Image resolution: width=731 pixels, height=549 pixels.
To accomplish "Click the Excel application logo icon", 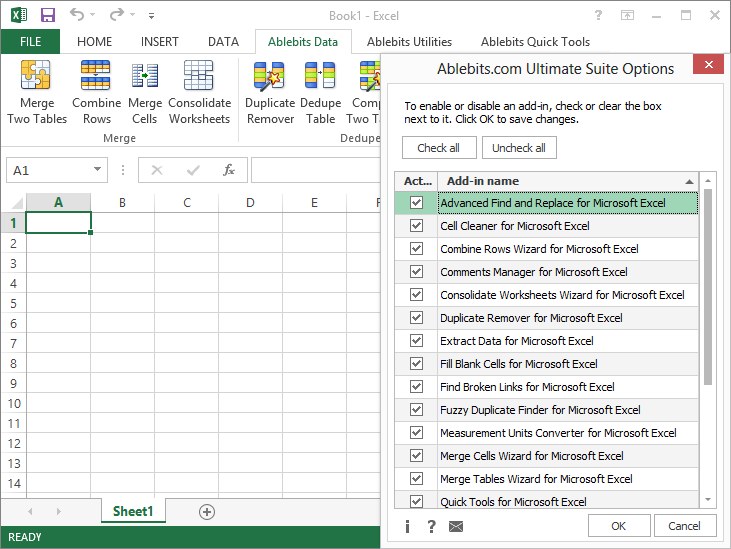I will 19,15.
